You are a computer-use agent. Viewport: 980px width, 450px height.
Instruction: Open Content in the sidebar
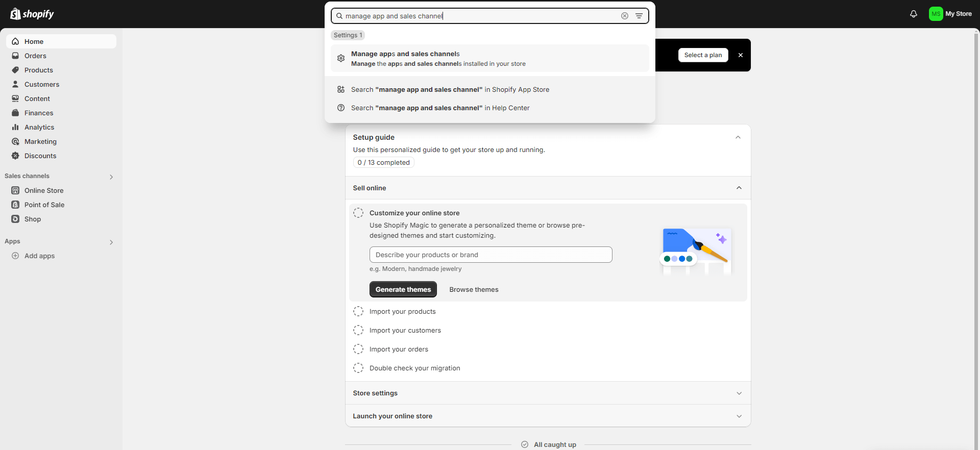click(x=61, y=98)
